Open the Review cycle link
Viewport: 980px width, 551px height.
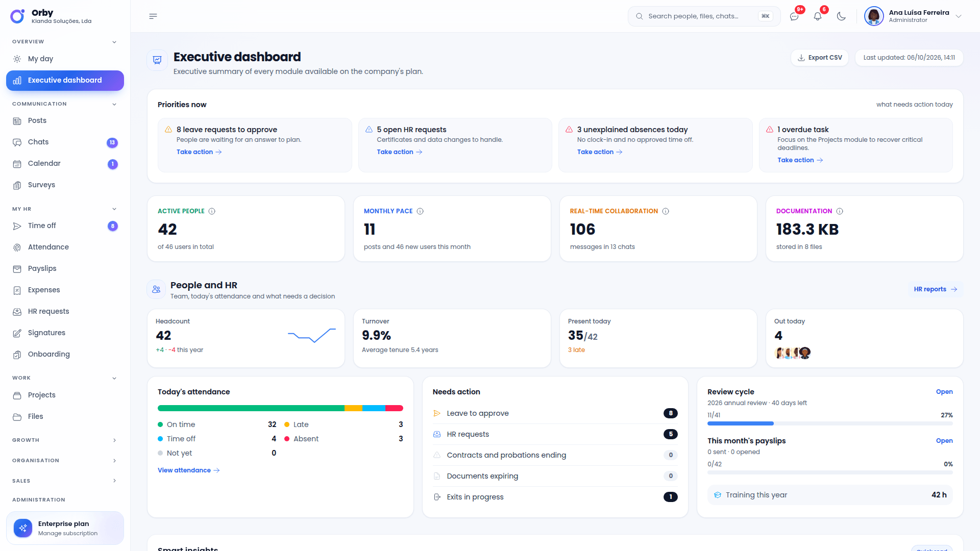(944, 392)
